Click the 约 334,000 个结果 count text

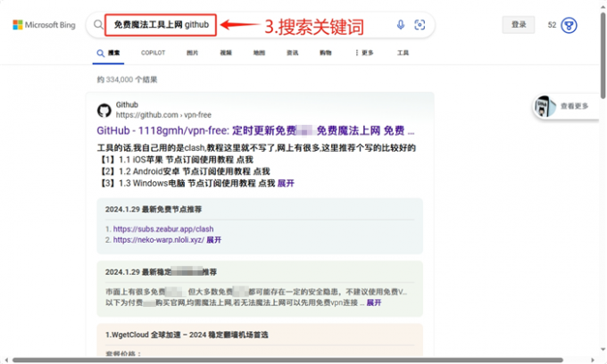click(127, 79)
